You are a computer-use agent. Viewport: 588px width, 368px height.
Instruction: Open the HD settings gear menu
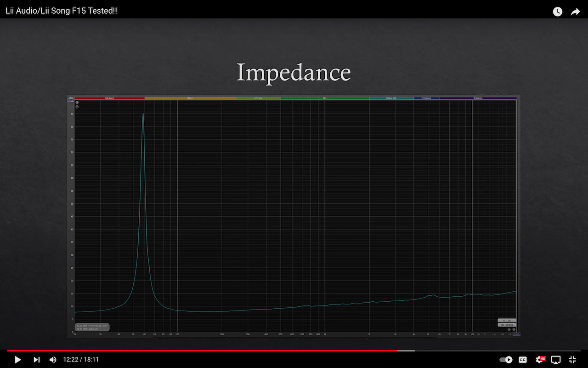(540, 360)
